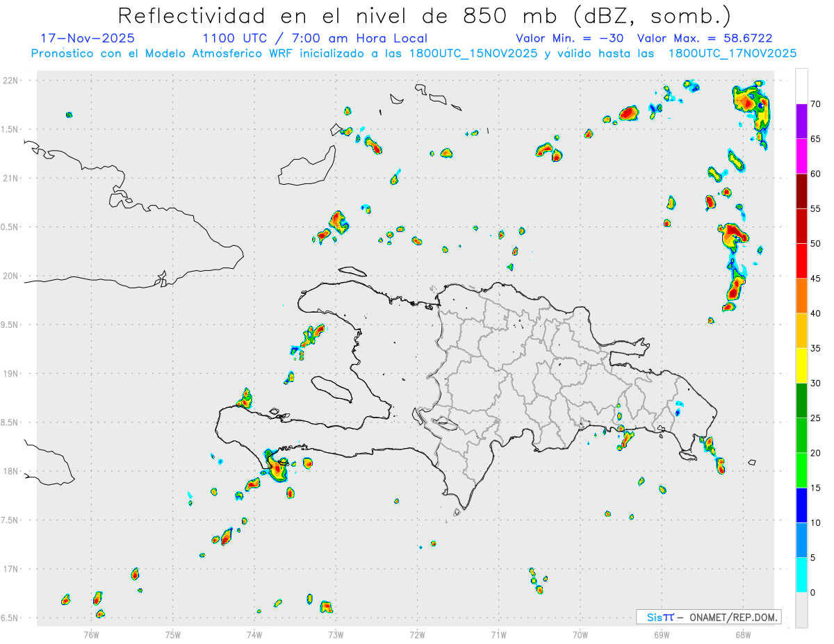Click the '74W' longitude label
834x644 pixels.
pyautogui.click(x=254, y=634)
